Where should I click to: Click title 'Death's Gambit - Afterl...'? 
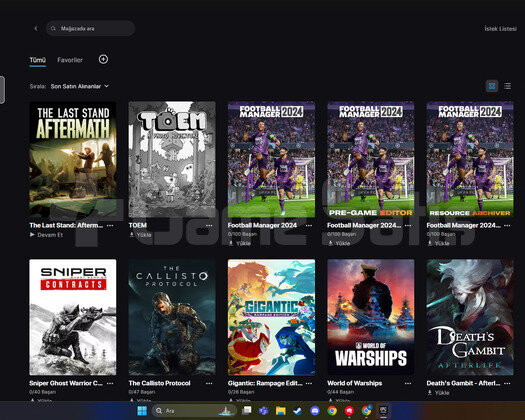[463, 383]
